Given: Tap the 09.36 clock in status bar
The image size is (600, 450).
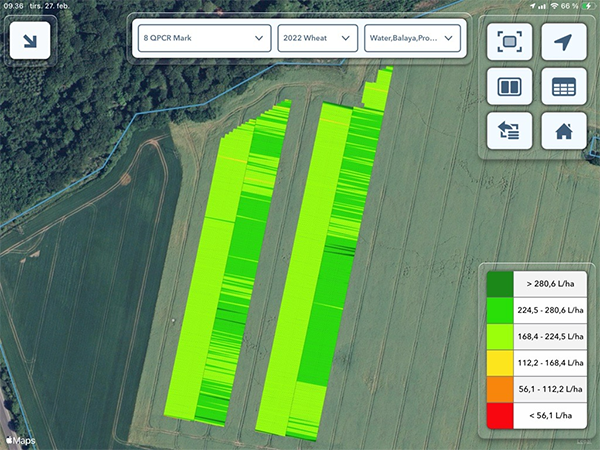Looking at the screenshot, I should point(13,6).
